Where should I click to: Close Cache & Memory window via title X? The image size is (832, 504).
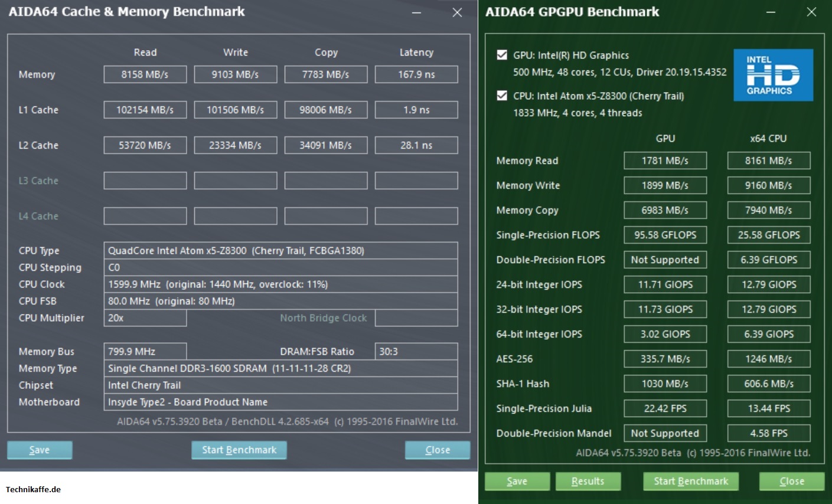[x=457, y=12]
